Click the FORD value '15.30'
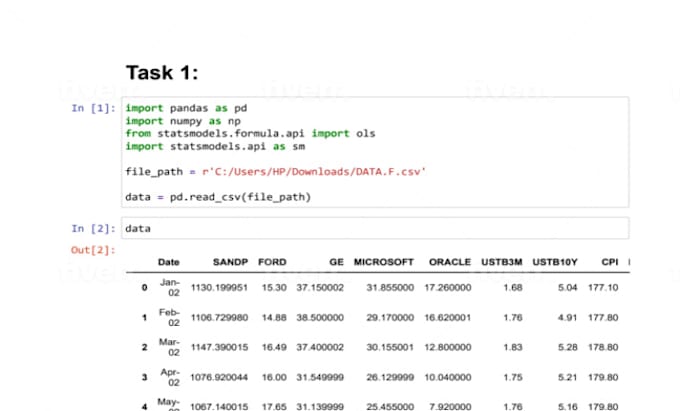Image resolution: width=680 pixels, height=411 pixels. pos(274,287)
